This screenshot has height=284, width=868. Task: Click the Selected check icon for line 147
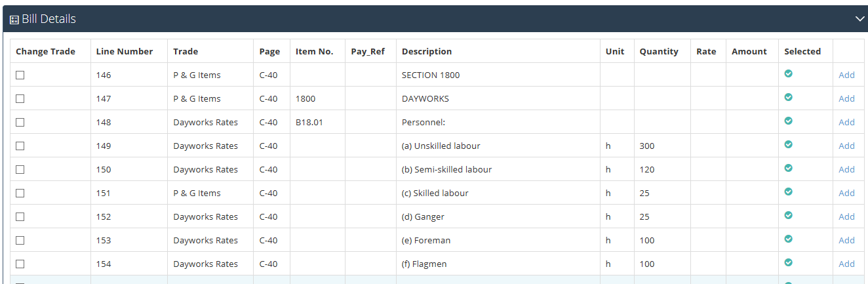[789, 97]
